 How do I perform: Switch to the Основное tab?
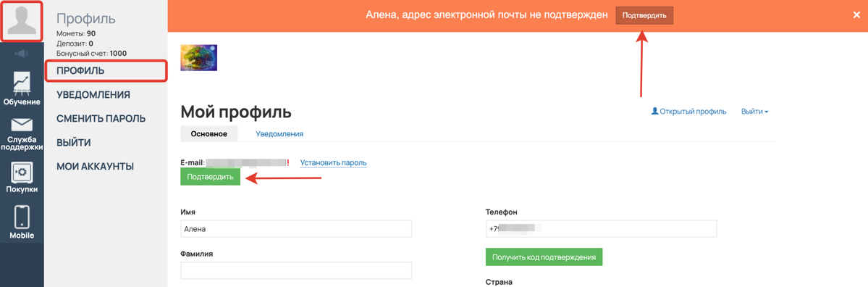pyautogui.click(x=209, y=133)
